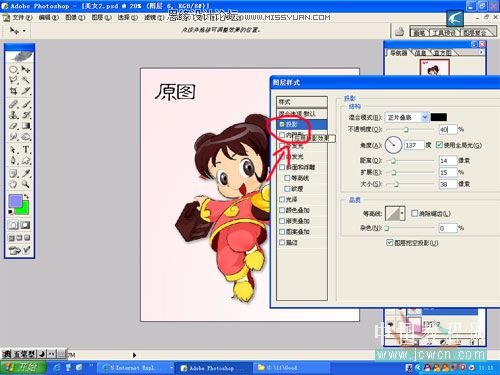Select the Crop tool
500x375 pixels.
click(x=13, y=91)
